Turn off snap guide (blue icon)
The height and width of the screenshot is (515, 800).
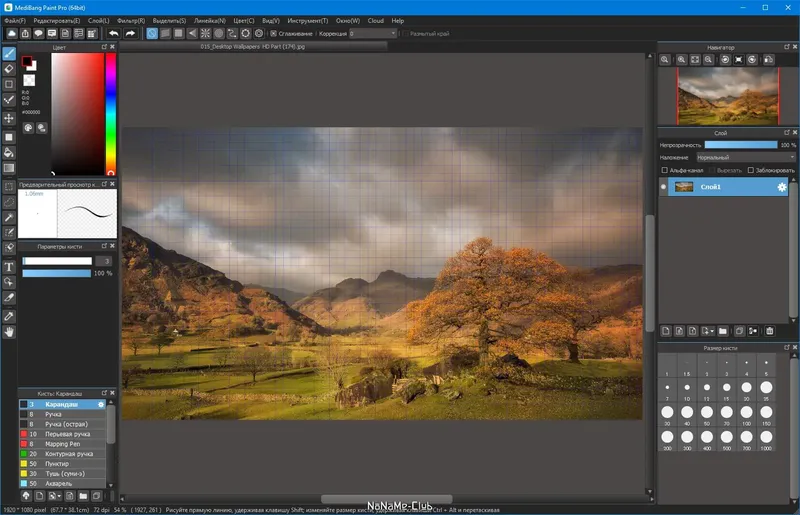[152, 34]
